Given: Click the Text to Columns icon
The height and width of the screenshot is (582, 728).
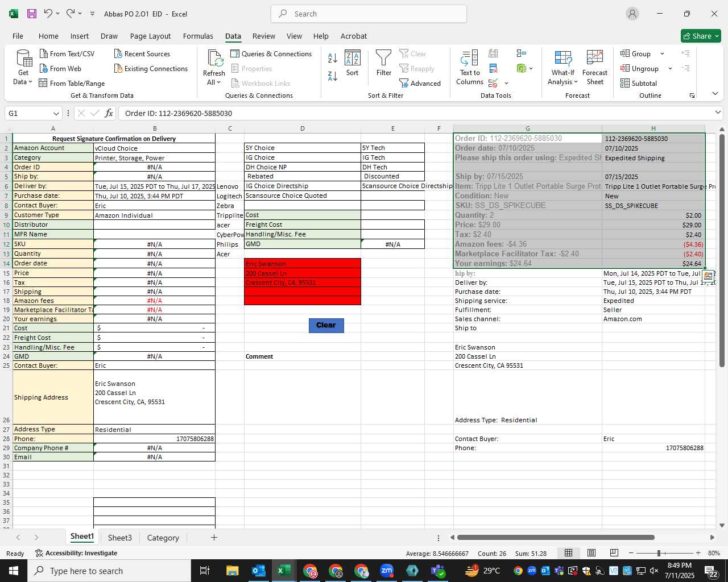Looking at the screenshot, I should [x=470, y=68].
